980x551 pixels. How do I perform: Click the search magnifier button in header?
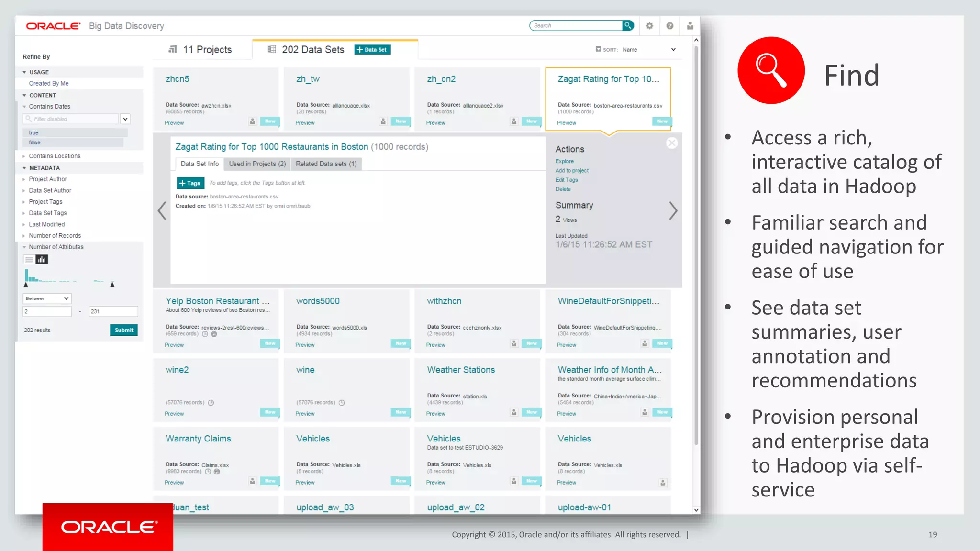(x=628, y=25)
